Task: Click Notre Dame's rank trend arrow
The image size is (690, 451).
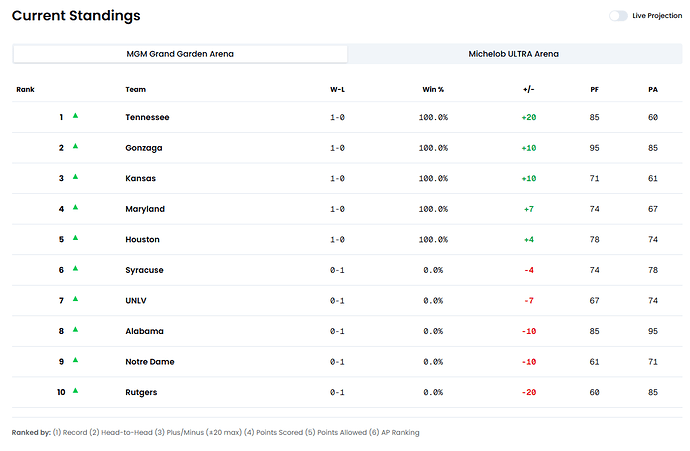Action: click(x=75, y=360)
